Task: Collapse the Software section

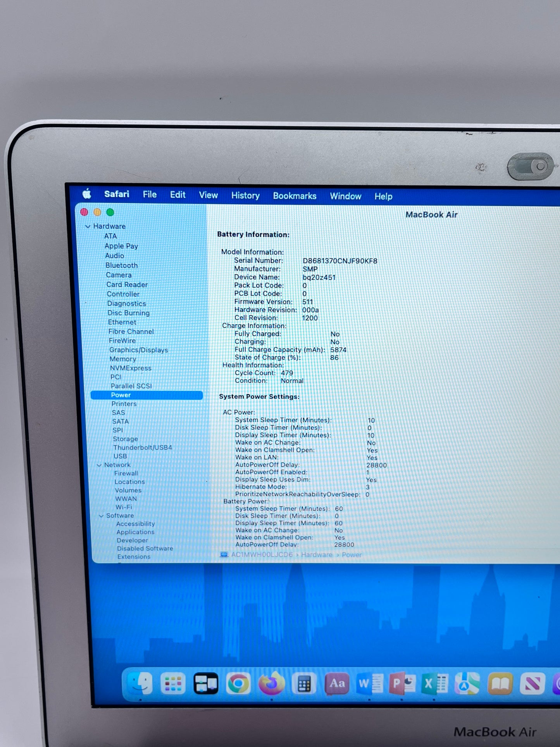Action: [x=101, y=516]
